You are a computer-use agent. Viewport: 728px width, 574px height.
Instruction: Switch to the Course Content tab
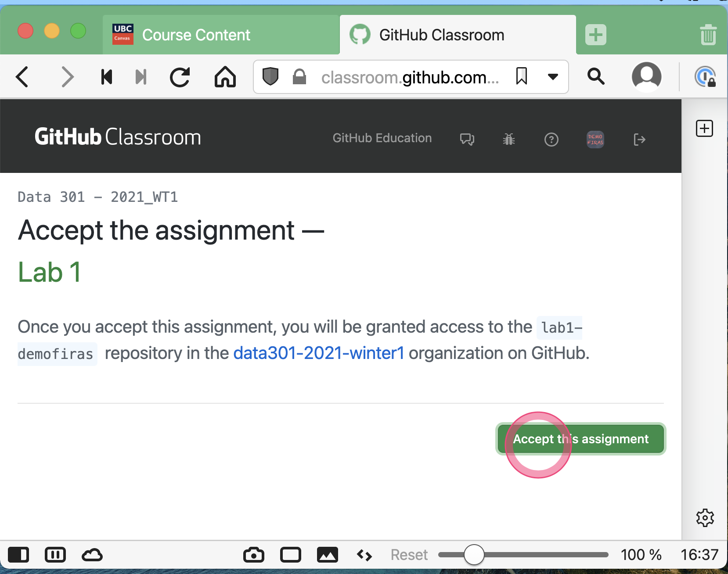pyautogui.click(x=221, y=35)
